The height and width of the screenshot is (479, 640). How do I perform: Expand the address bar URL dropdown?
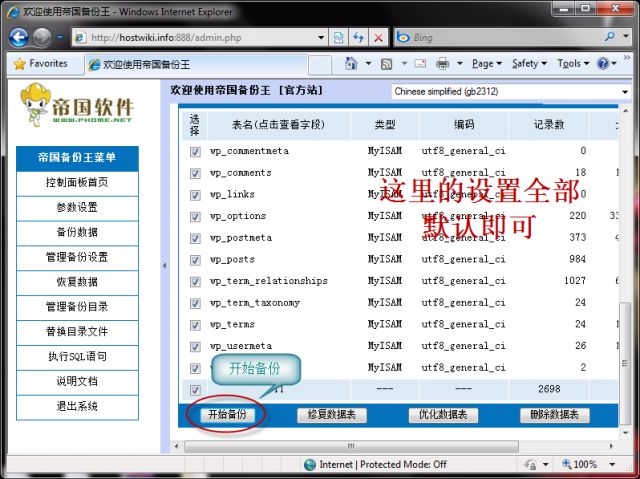pos(320,37)
